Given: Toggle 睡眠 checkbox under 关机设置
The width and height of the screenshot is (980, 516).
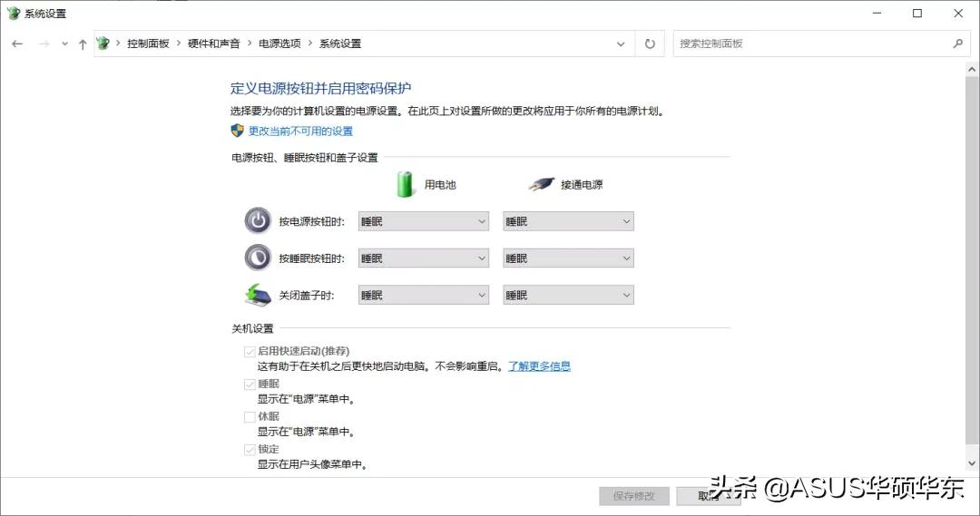Looking at the screenshot, I should 250,385.
